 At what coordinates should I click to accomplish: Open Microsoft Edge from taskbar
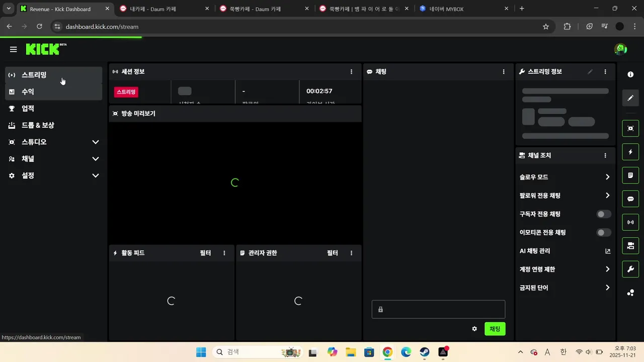[406, 352]
